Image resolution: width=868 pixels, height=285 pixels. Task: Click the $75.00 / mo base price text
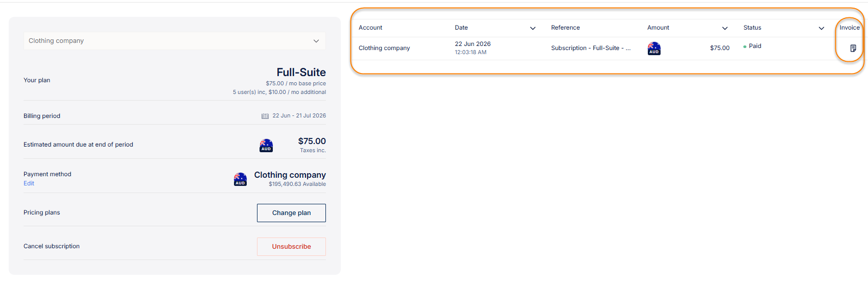[x=296, y=83]
